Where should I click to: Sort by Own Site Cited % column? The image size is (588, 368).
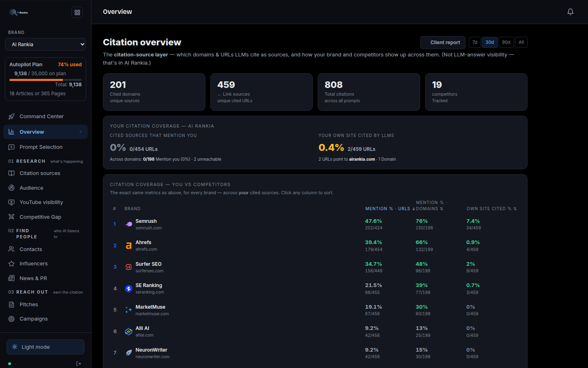coord(492,209)
